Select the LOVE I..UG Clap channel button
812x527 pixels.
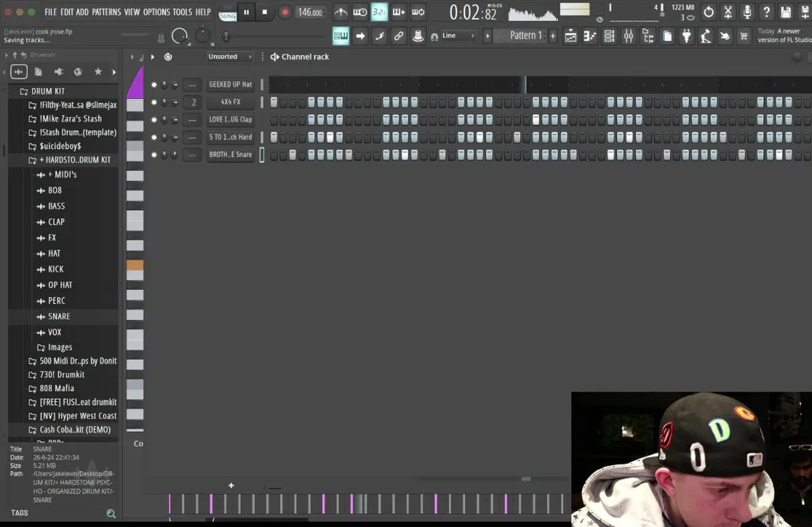click(x=231, y=119)
